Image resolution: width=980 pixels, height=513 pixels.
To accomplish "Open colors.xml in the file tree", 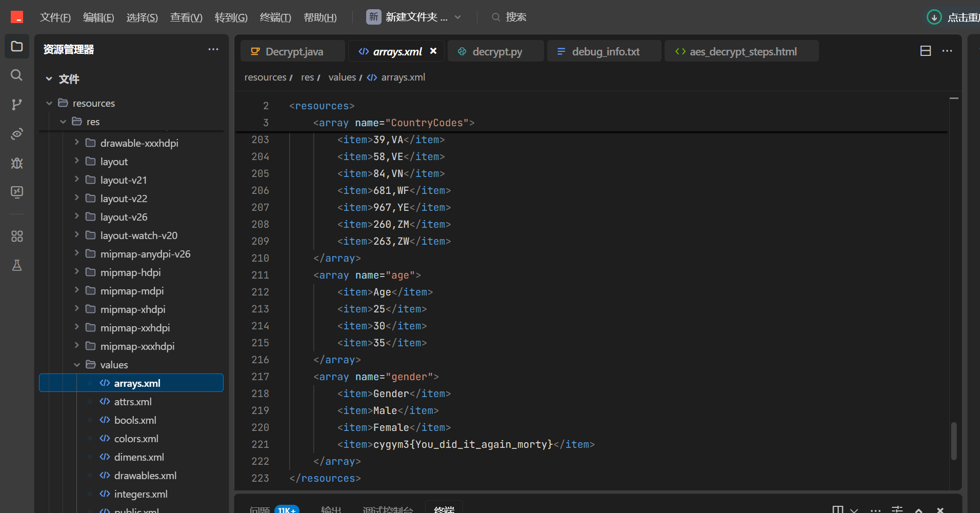I will tap(136, 439).
